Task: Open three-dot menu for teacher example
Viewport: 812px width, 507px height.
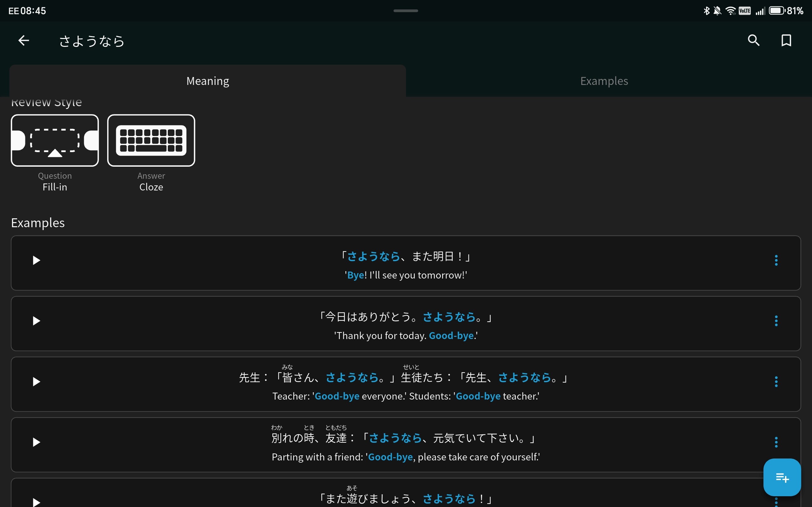Action: coord(776,382)
